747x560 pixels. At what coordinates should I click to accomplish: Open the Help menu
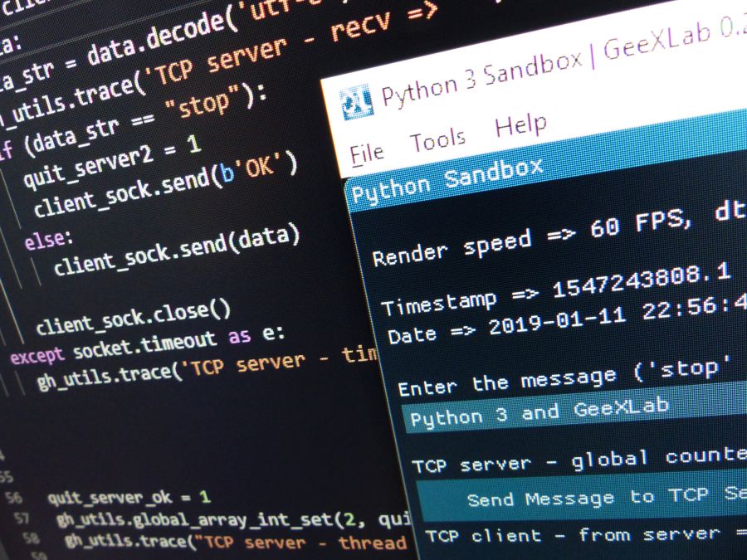(x=520, y=123)
